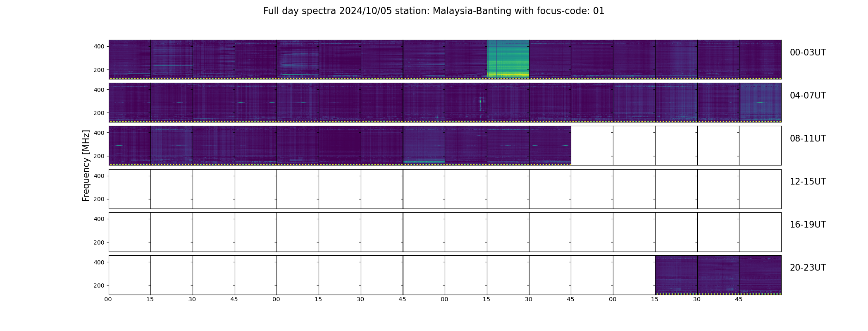Open the 23:45 final spectrum in 20-23UT row
This screenshot has height=331, width=868.
click(x=760, y=275)
